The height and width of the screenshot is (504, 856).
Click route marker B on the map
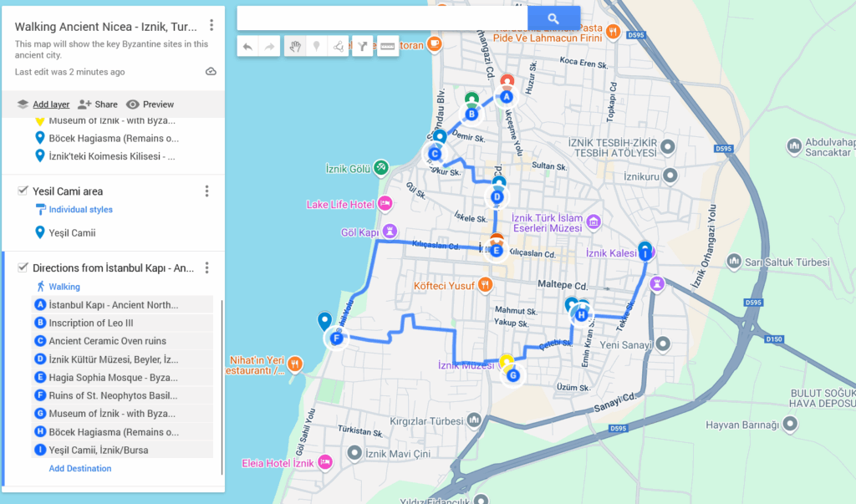coord(471,115)
